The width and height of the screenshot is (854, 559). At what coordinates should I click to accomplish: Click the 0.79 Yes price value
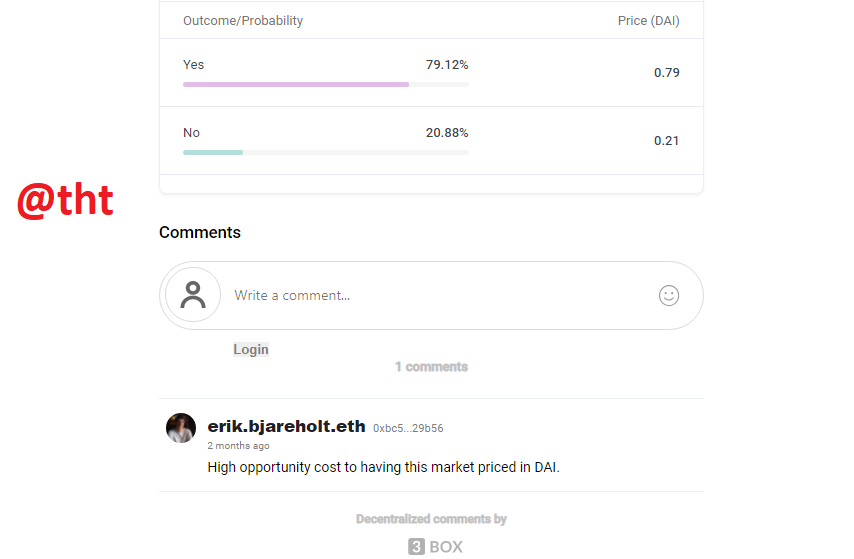[667, 72]
